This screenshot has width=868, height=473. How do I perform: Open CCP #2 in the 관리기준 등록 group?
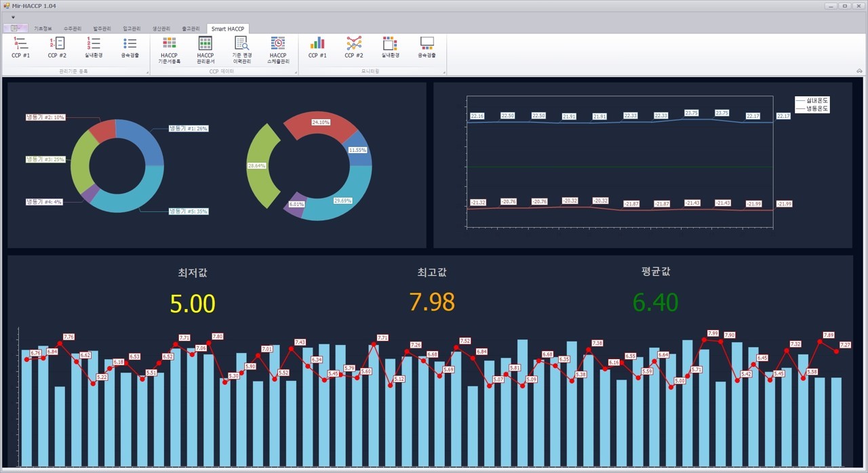pos(57,47)
